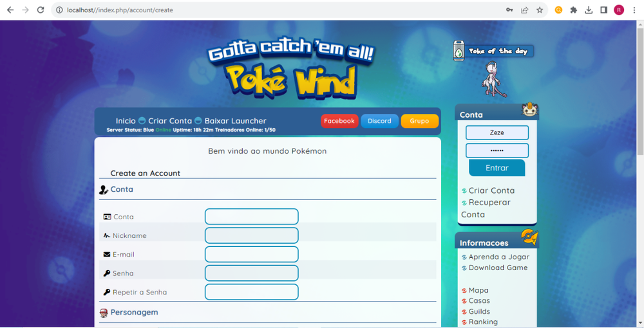Go to Baixar Launcher in navigation
Viewport: 644px width, 328px height.
tap(235, 121)
